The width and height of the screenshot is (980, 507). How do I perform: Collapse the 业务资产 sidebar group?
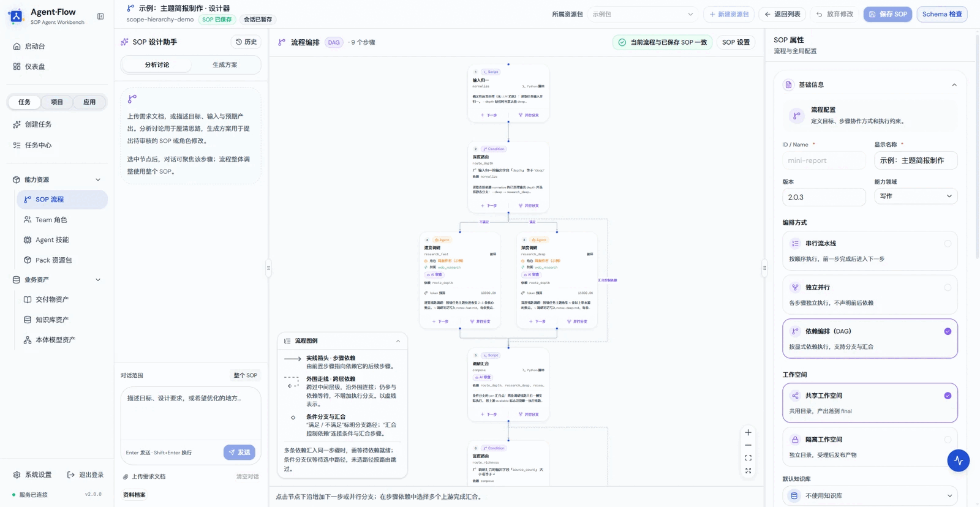pyautogui.click(x=98, y=280)
